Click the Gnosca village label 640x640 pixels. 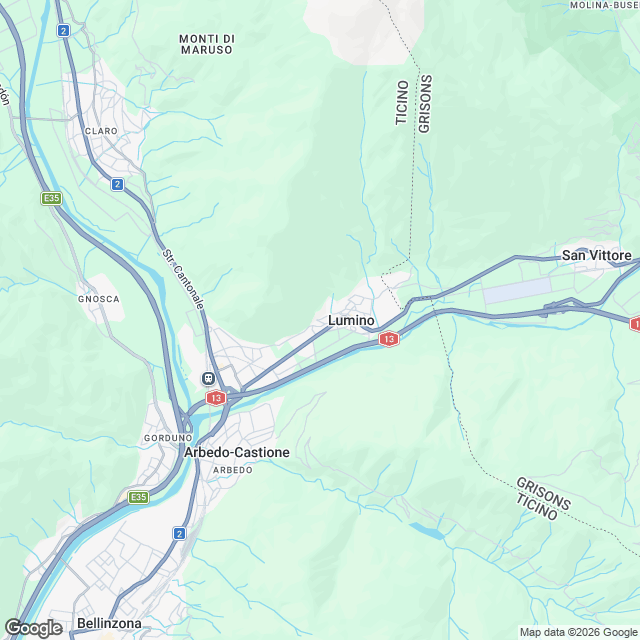99,299
